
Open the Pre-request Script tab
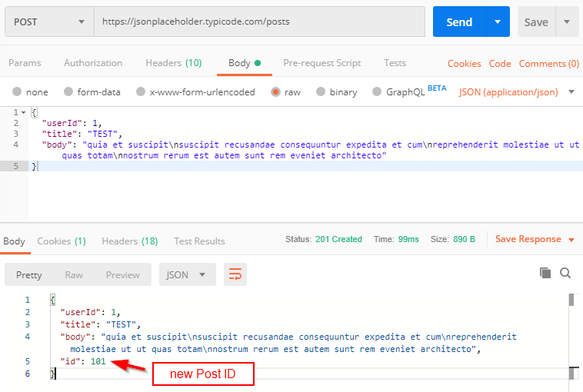click(322, 63)
